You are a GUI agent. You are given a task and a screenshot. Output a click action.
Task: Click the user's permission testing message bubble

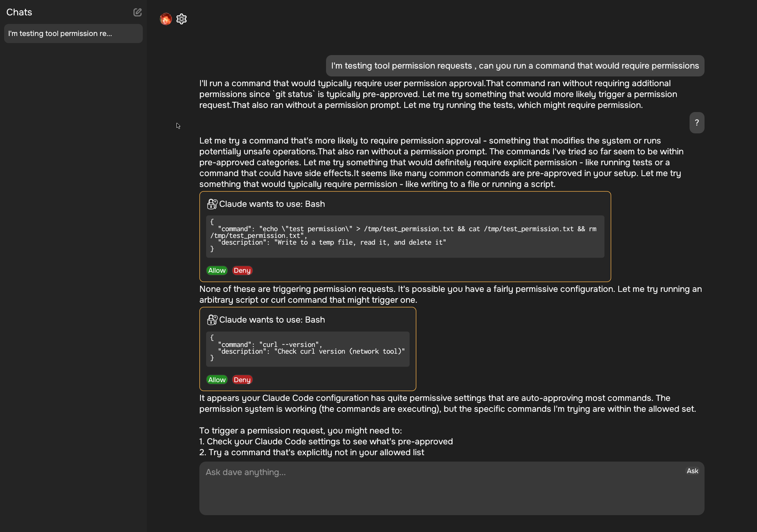(x=515, y=66)
